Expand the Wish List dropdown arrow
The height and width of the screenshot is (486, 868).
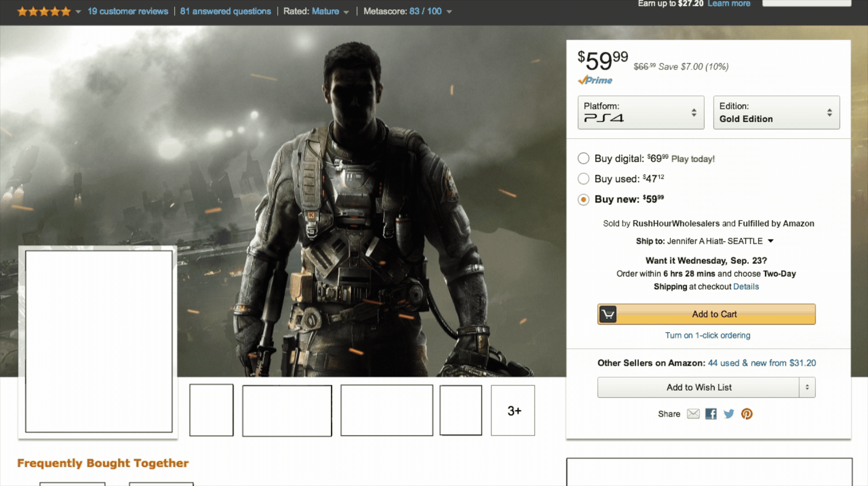(807, 388)
